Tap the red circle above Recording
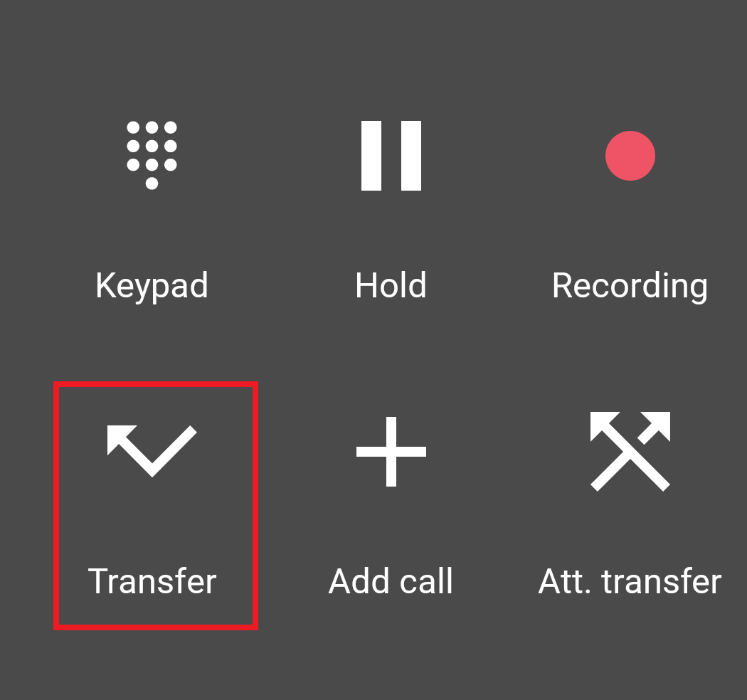Viewport: 747px width, 700px height. 630,156
